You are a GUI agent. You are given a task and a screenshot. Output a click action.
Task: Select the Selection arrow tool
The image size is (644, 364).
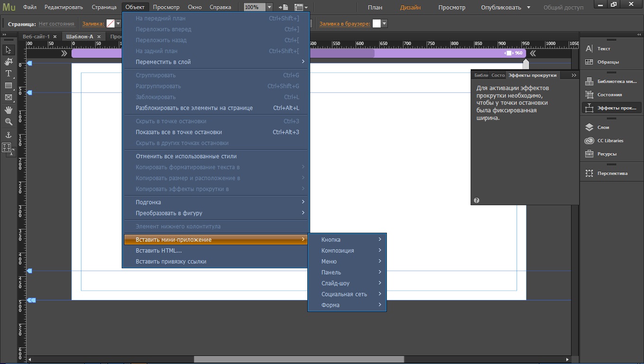click(9, 50)
